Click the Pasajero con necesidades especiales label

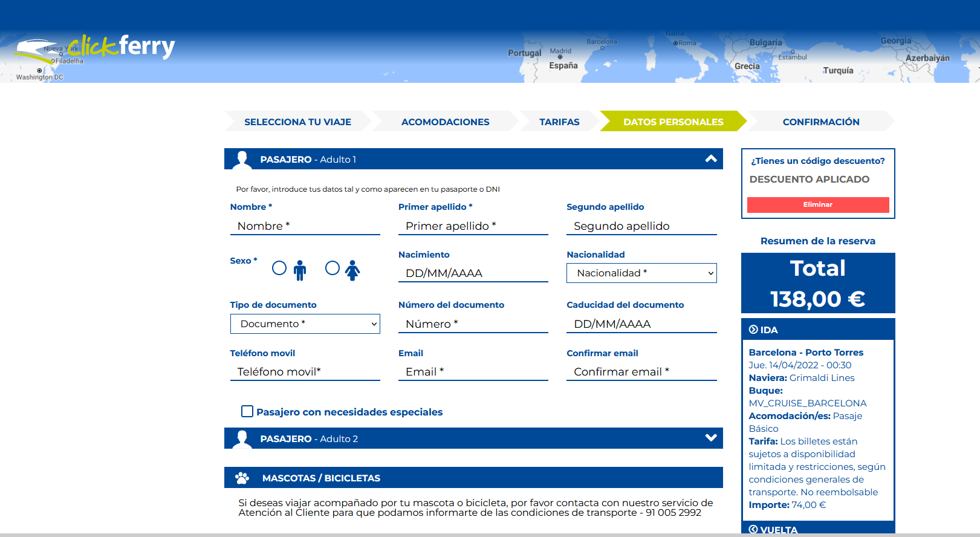(349, 412)
